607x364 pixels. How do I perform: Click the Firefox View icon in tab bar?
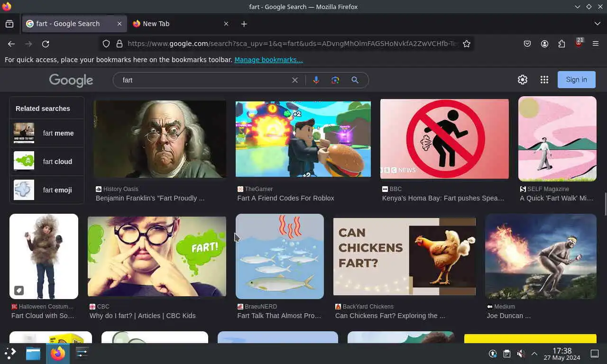coord(9,24)
